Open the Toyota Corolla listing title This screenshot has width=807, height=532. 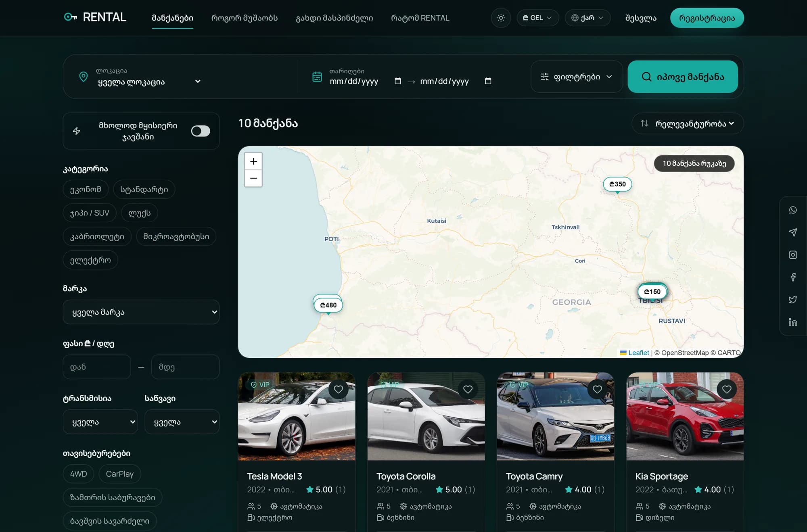(x=406, y=476)
